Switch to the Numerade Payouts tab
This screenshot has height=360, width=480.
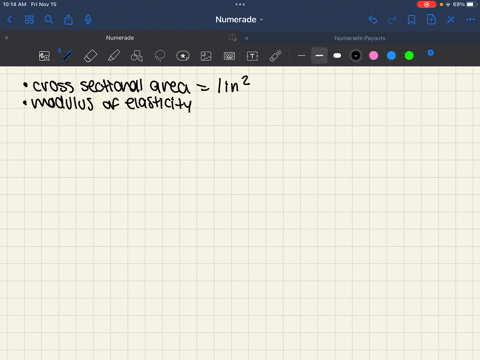(x=360, y=38)
